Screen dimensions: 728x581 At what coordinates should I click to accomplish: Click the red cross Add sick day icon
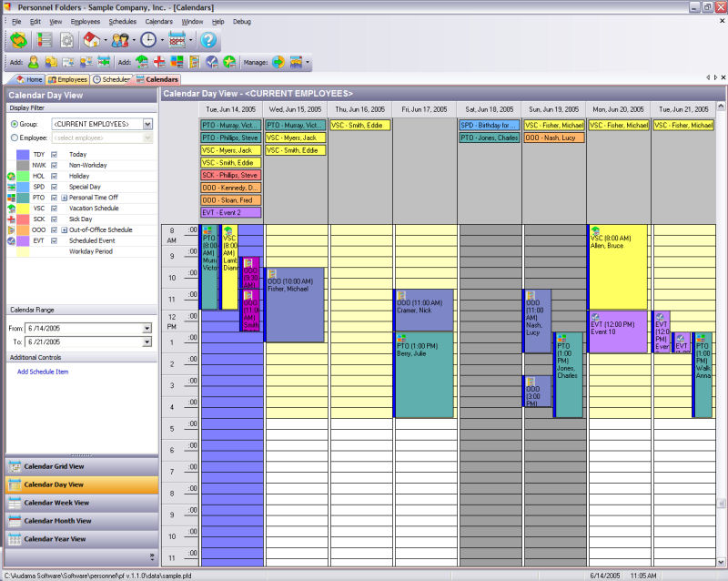pyautogui.click(x=159, y=62)
